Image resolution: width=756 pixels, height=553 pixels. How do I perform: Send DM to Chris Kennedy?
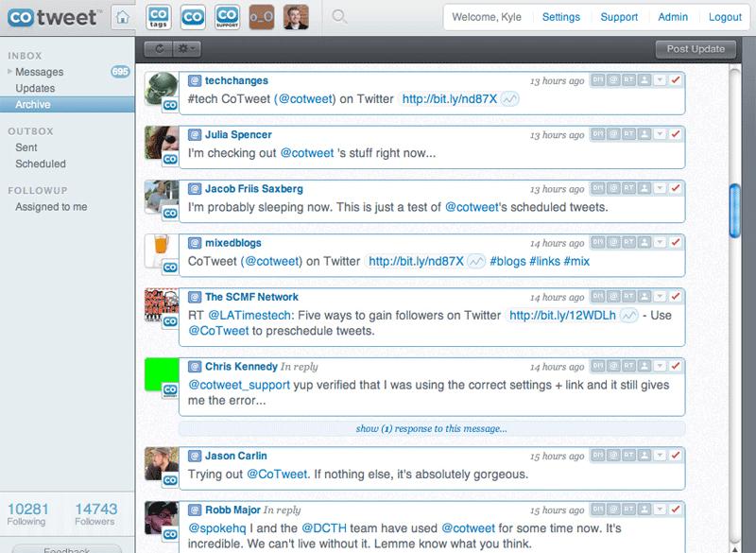click(x=598, y=366)
